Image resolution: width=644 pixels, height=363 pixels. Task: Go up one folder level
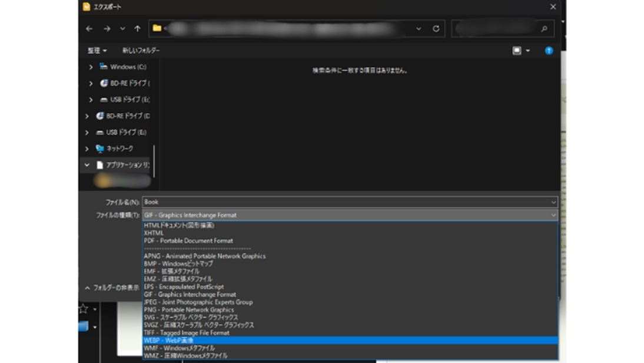point(137,28)
